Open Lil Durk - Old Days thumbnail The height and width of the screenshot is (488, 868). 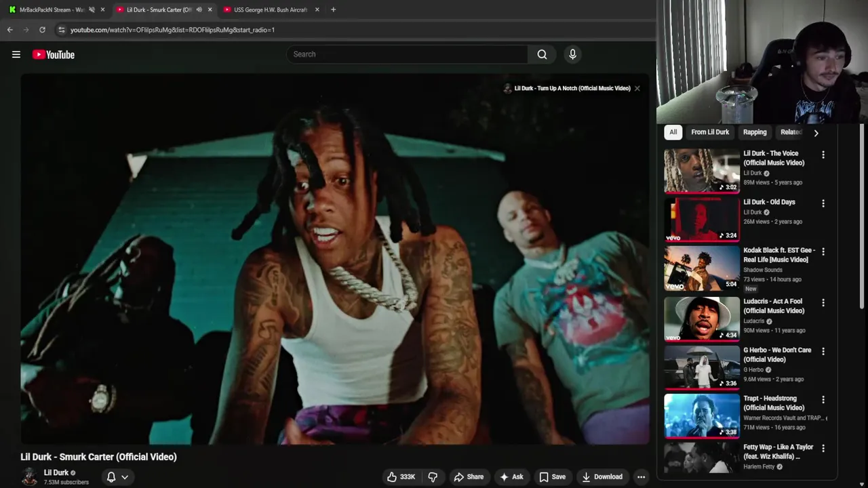coord(702,220)
